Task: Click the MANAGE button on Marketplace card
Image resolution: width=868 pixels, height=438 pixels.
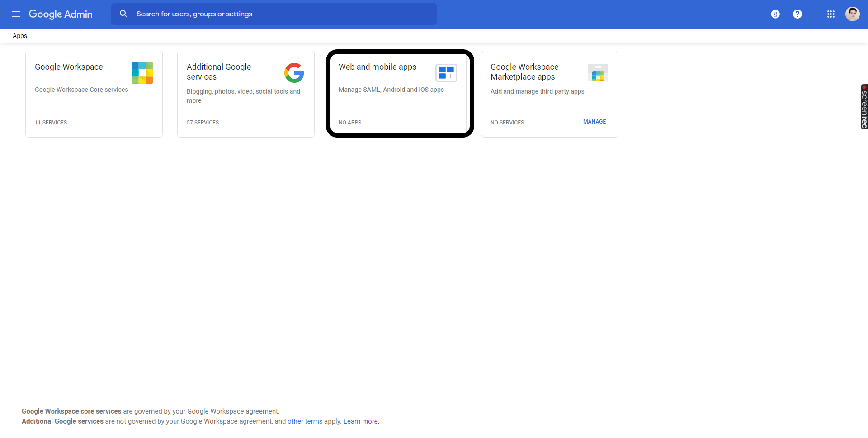Action: [594, 122]
